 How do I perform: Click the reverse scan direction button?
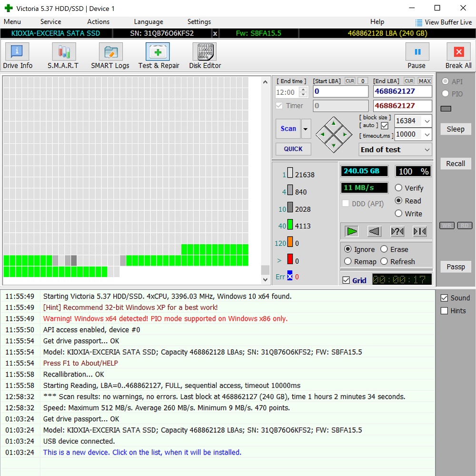(374, 231)
